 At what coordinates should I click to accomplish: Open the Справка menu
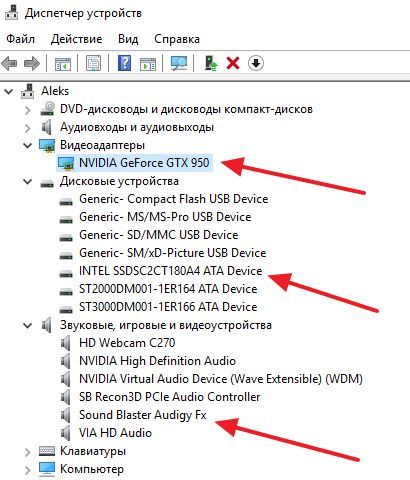(177, 39)
